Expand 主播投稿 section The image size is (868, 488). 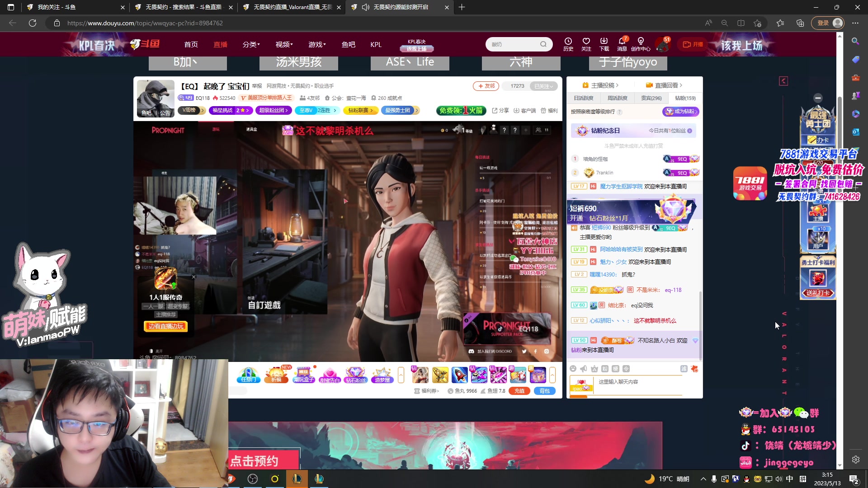click(600, 85)
